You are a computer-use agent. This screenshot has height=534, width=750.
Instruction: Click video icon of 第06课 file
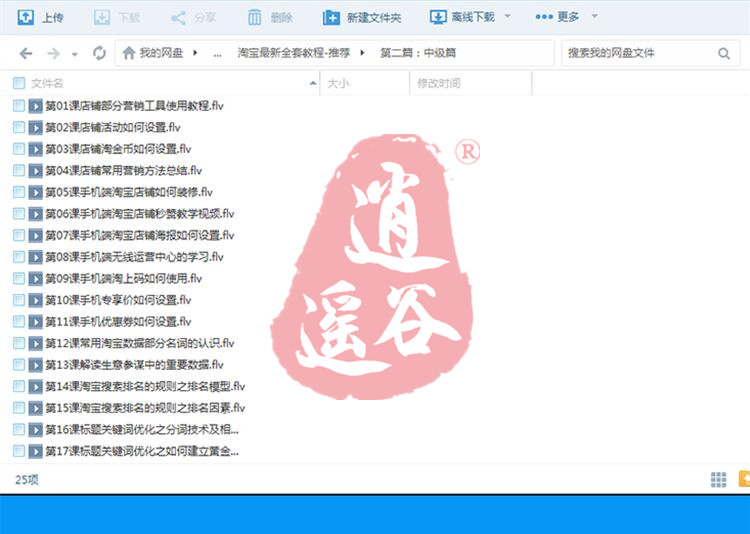tap(35, 213)
